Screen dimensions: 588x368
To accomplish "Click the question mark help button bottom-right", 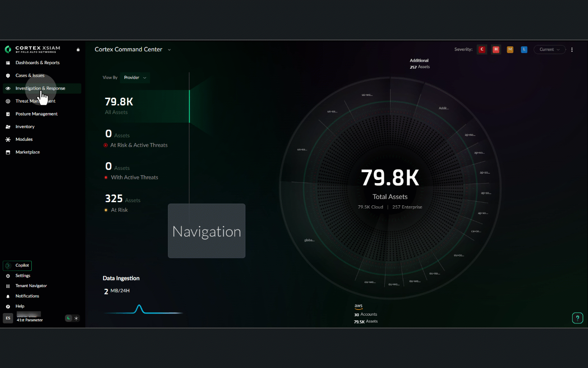I will click(577, 318).
